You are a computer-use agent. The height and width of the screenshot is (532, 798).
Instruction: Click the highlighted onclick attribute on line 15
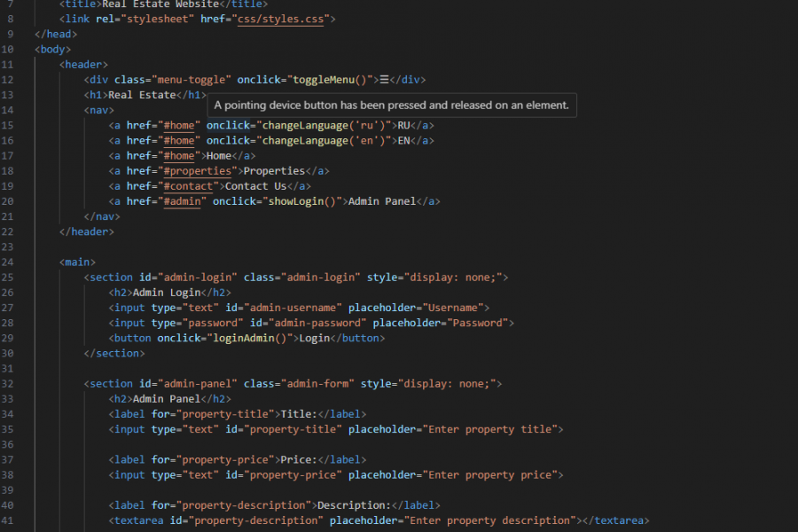228,125
